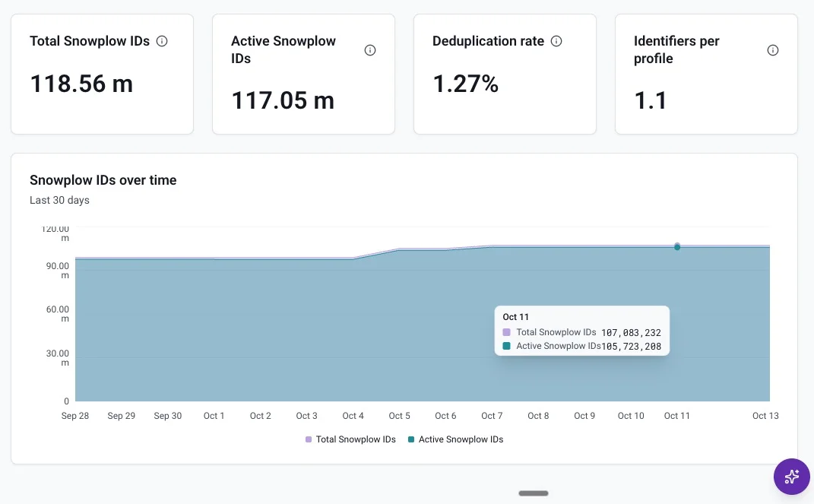The image size is (814, 504).
Task: Click the Oct 10 axis label
Action: point(631,416)
